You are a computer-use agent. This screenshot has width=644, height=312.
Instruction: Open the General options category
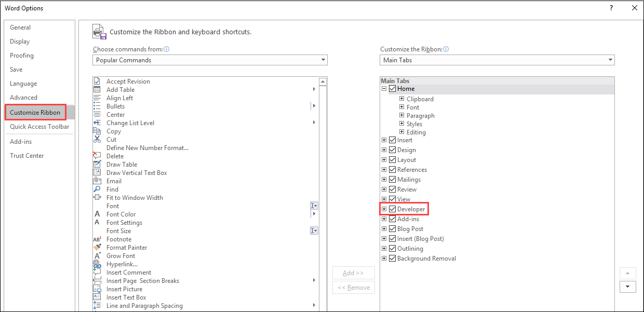(20, 28)
